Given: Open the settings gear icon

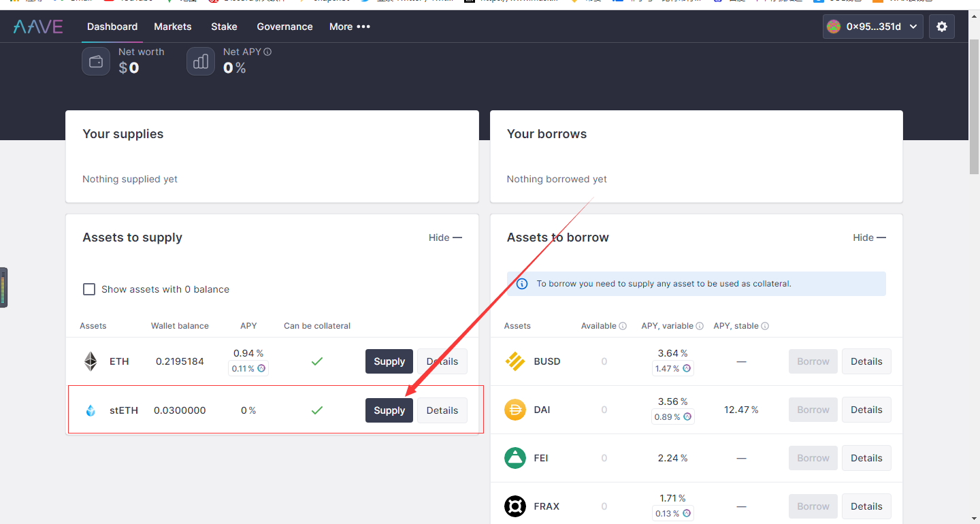Looking at the screenshot, I should point(942,27).
